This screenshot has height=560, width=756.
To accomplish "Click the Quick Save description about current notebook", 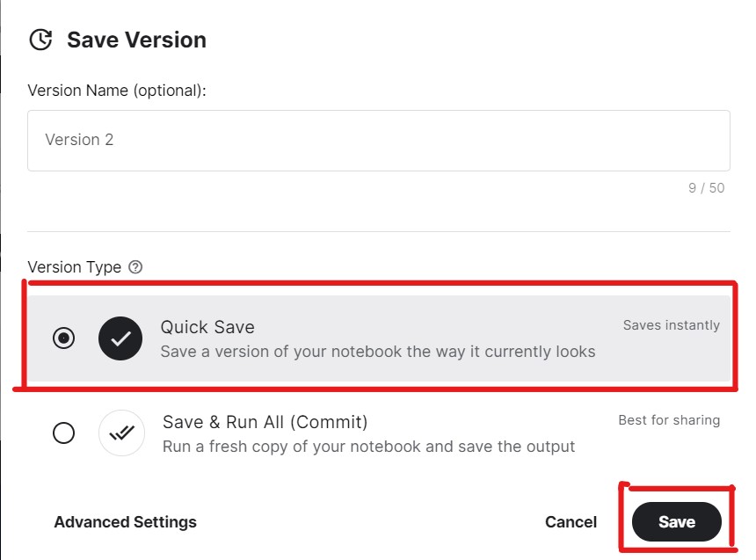I will pyautogui.click(x=378, y=352).
